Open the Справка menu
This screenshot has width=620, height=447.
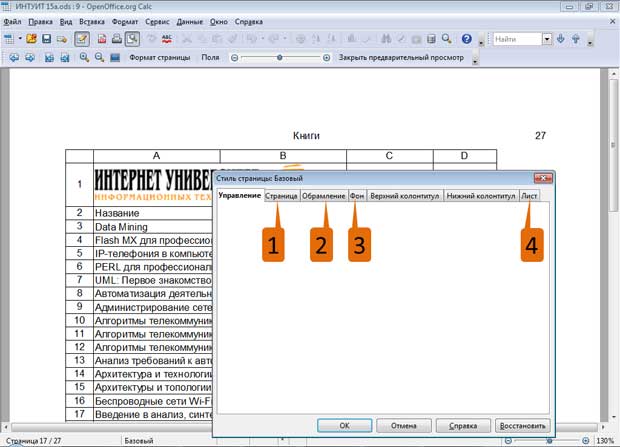(x=249, y=22)
